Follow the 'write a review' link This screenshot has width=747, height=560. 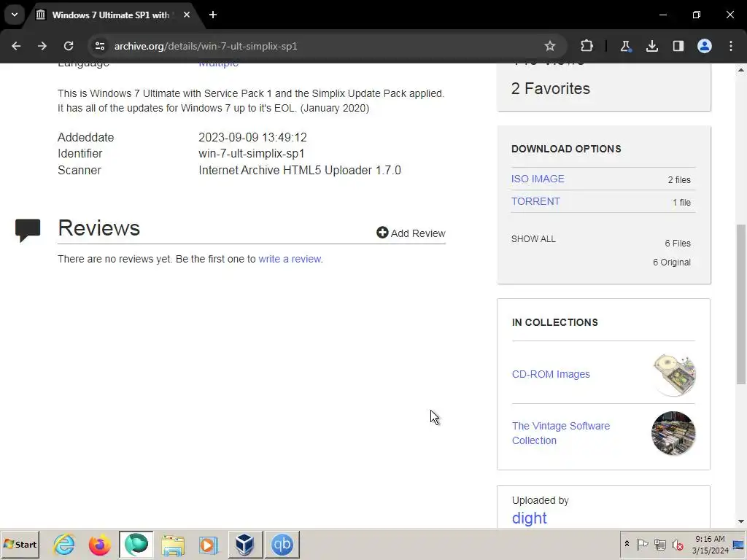coord(290,259)
